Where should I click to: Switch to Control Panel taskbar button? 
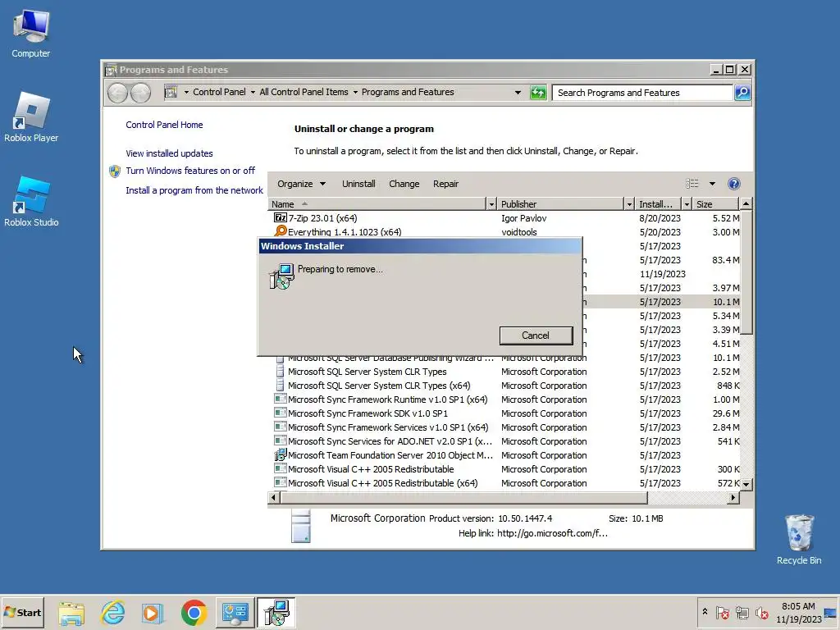click(x=235, y=613)
